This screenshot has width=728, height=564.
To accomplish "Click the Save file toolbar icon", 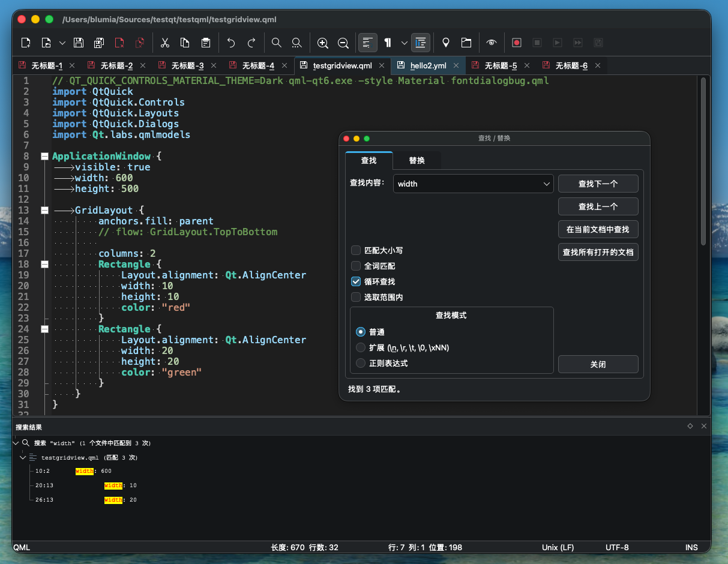I will tap(79, 43).
